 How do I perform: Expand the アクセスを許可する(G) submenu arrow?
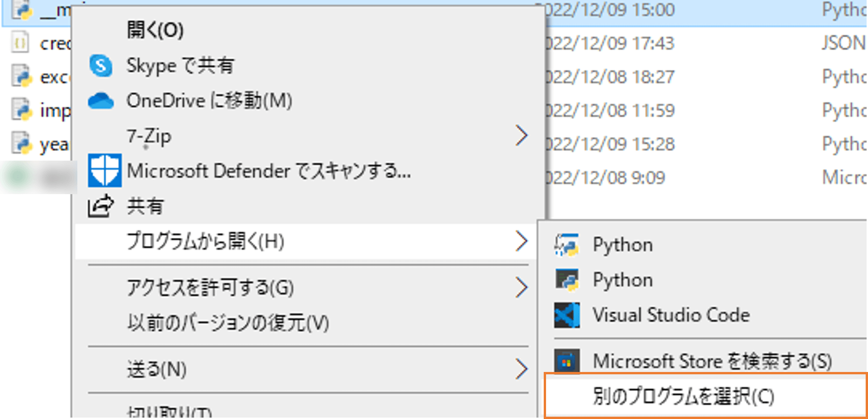pyautogui.click(x=521, y=287)
